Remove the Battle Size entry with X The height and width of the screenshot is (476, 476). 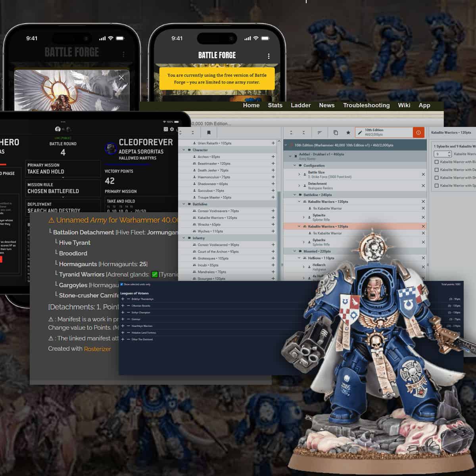[423, 175]
